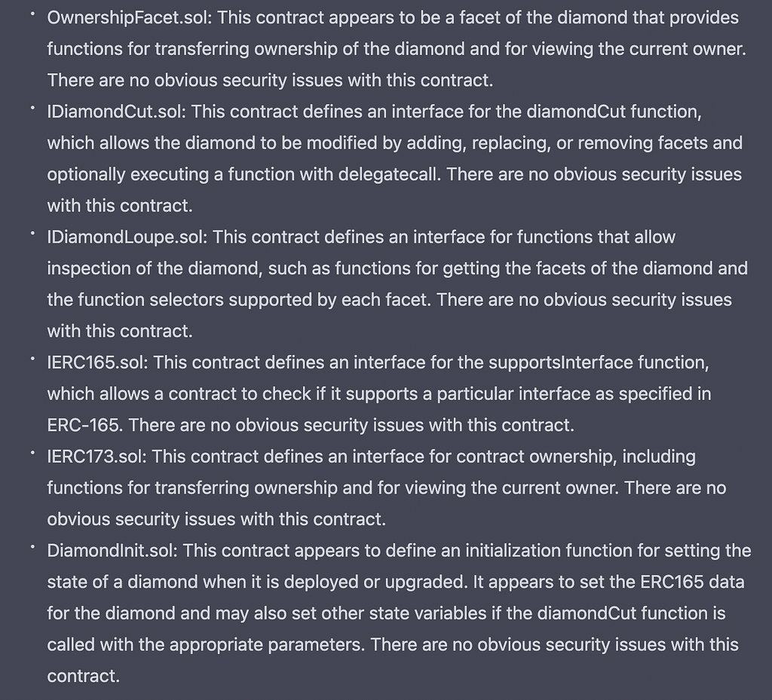Click the bullet before OwnershipFacet.sol

pos(32,14)
